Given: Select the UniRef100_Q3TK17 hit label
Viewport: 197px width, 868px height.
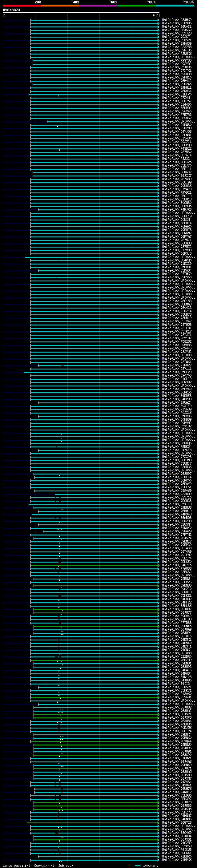Looking at the screenshot, I should tap(176, 331).
